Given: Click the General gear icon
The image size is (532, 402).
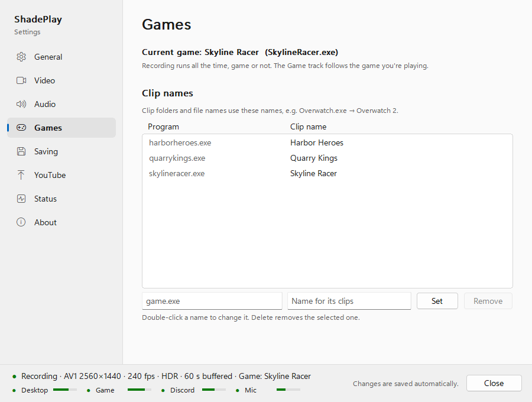Looking at the screenshot, I should point(21,57).
